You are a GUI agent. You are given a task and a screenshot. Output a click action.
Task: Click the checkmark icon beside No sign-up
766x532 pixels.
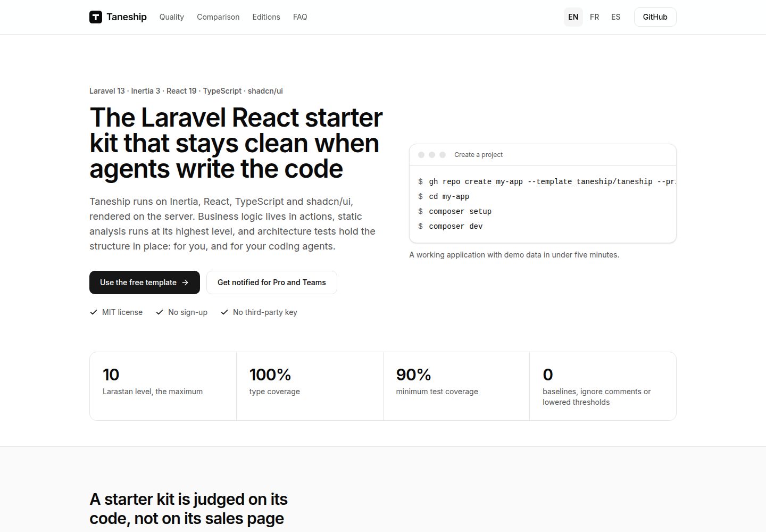tap(160, 312)
